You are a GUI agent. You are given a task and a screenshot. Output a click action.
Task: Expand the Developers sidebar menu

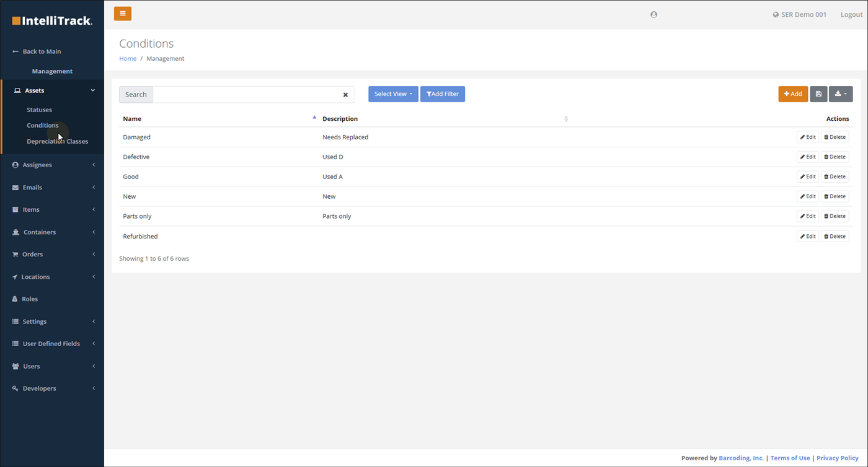pos(53,388)
